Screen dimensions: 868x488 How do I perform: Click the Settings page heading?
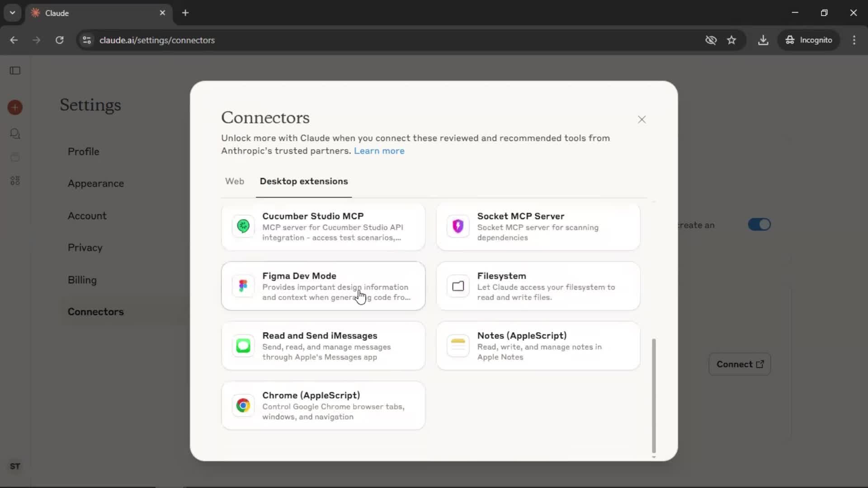pos(90,105)
